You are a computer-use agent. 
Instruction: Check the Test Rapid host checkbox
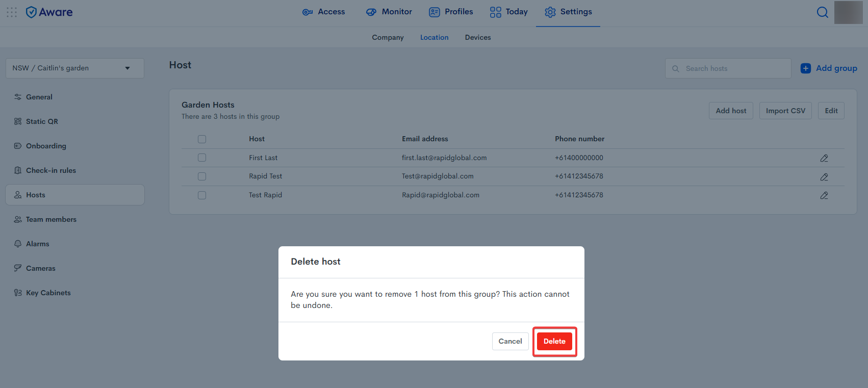[202, 195]
